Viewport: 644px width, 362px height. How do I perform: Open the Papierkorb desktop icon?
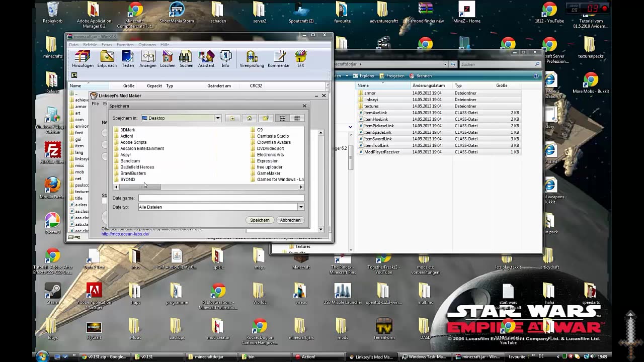point(53,13)
